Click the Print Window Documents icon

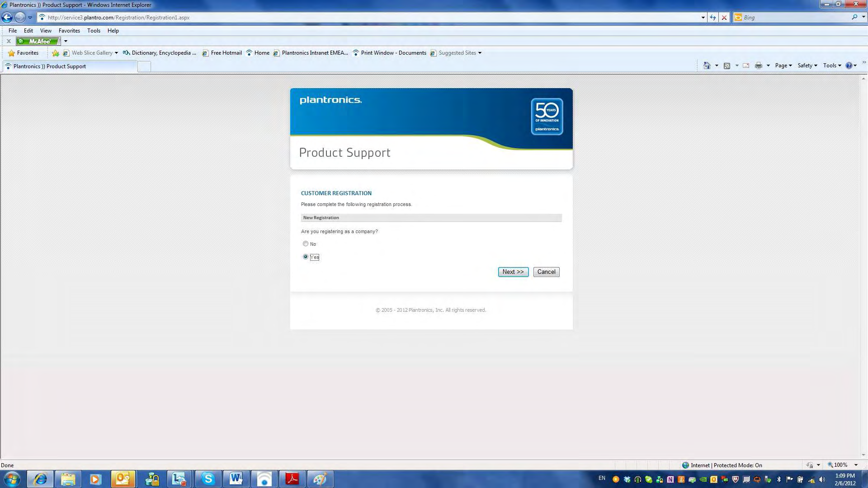[x=356, y=52]
